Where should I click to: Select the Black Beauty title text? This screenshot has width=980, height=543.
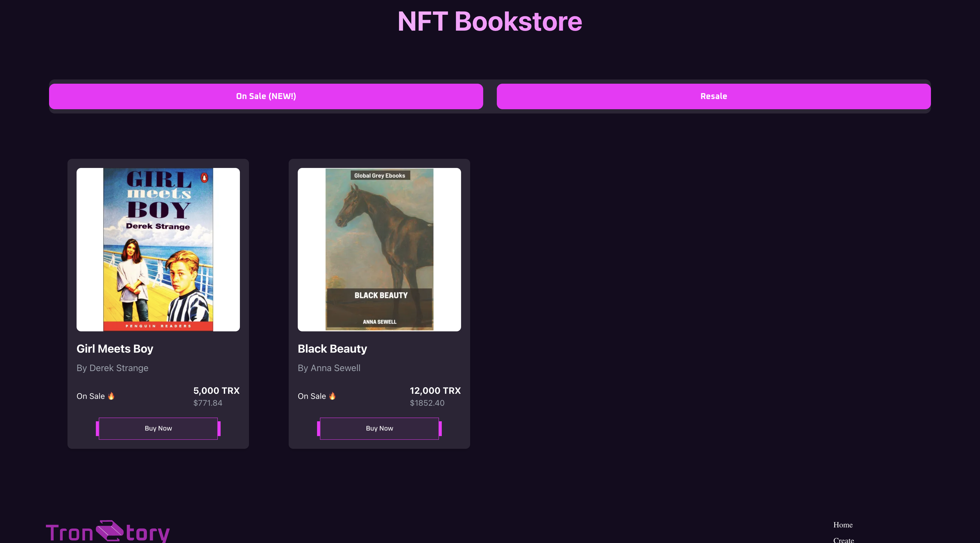[x=332, y=349]
